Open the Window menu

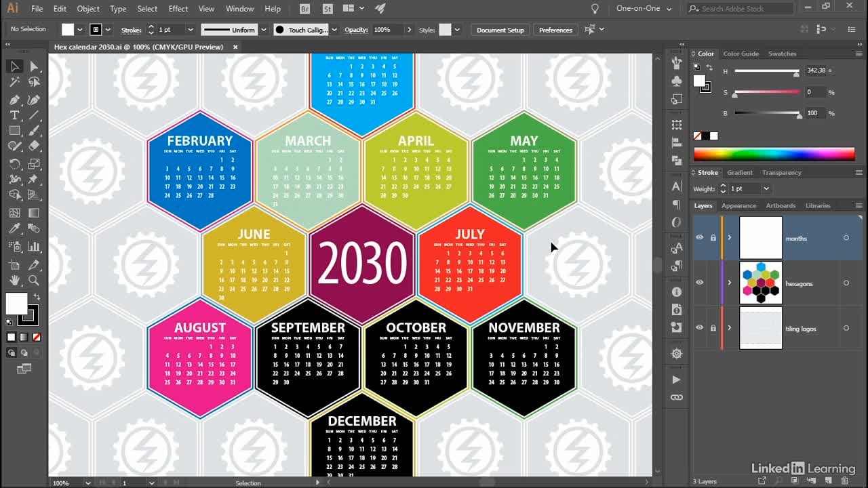(239, 9)
